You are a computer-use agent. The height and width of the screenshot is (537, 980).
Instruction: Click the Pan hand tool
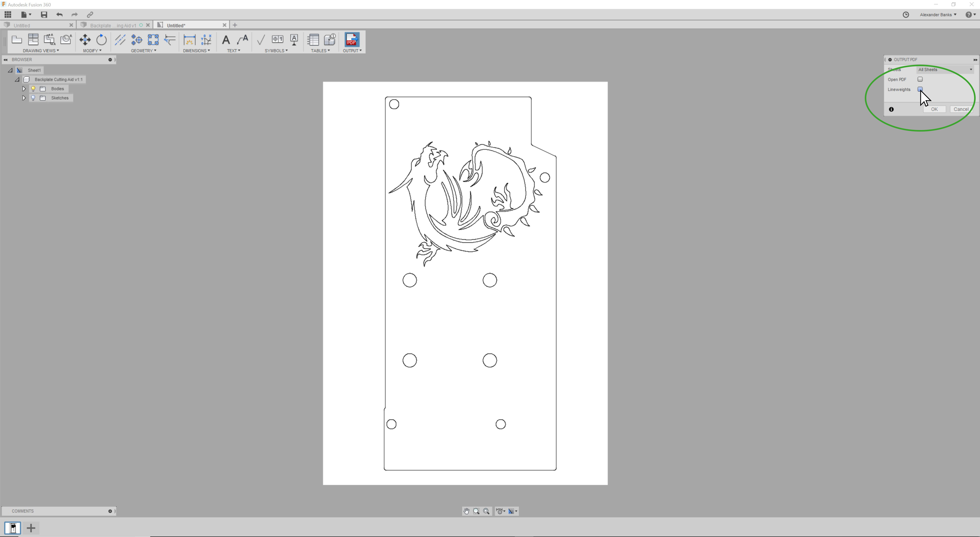coord(466,511)
